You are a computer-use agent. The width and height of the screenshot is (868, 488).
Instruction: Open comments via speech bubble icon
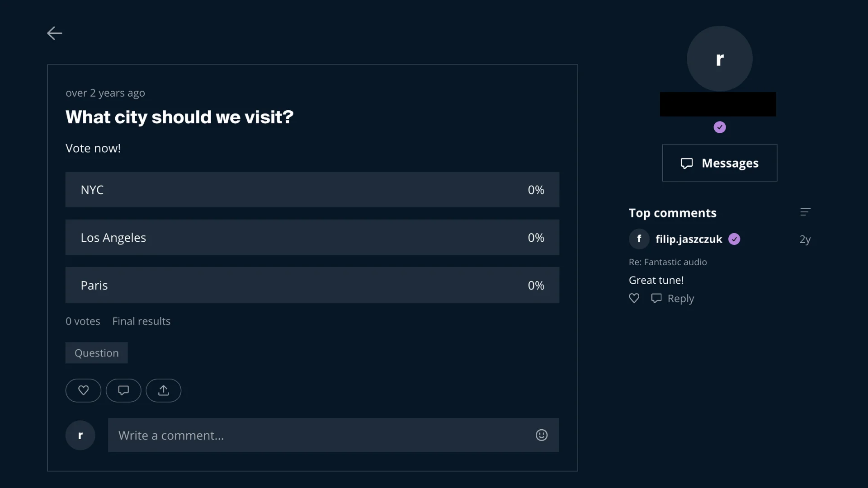click(123, 390)
